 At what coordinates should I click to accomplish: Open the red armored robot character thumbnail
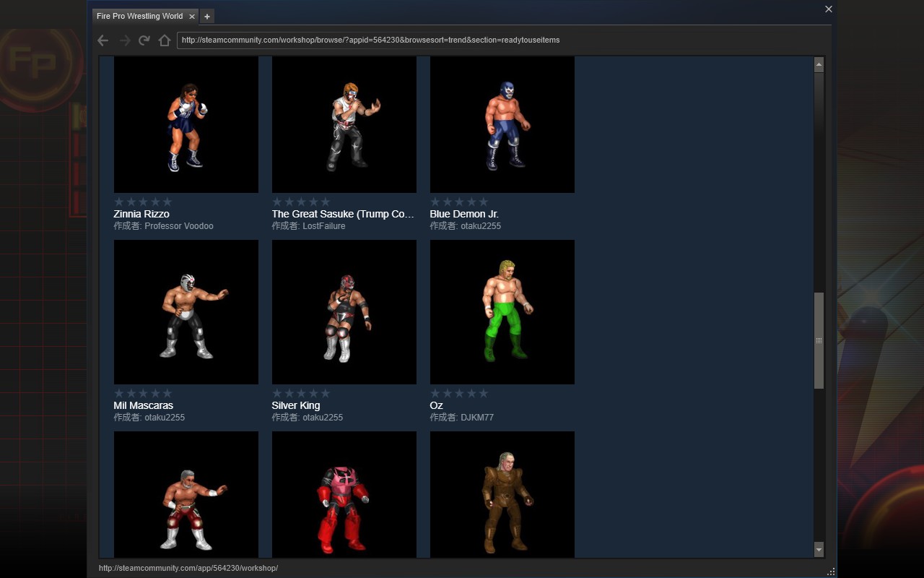pos(344,495)
